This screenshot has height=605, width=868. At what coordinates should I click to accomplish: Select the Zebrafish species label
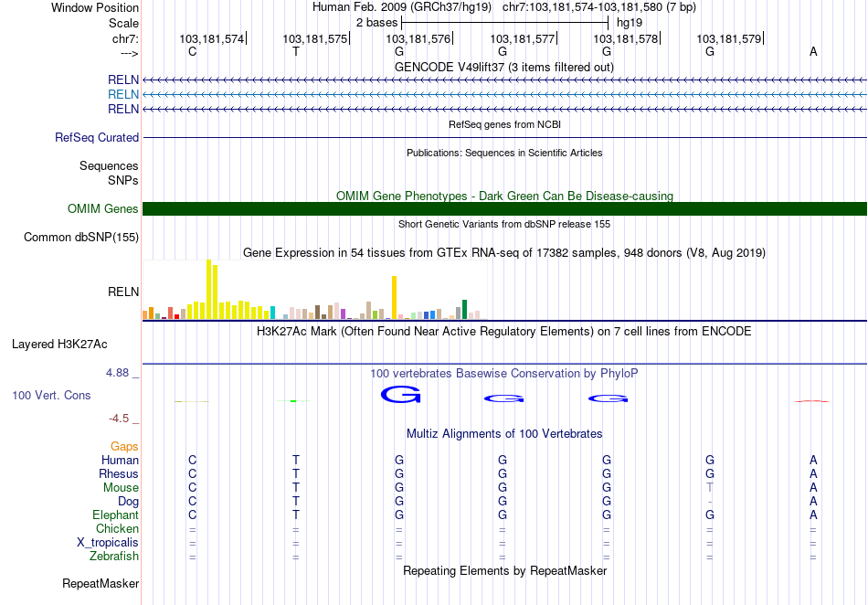pos(114,557)
